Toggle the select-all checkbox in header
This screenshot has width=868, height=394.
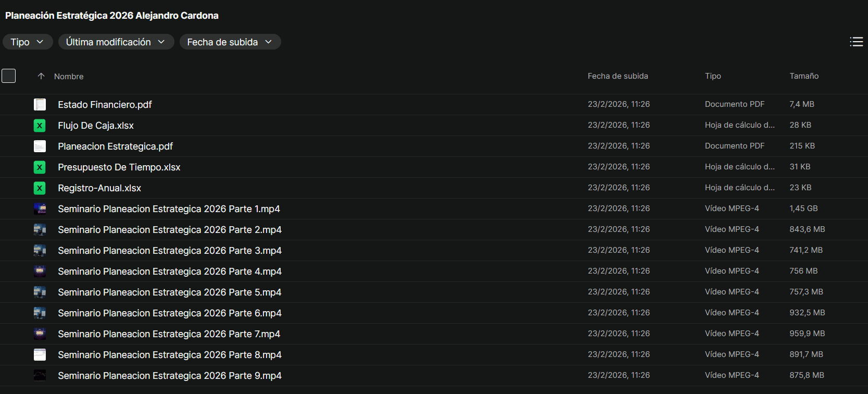click(9, 76)
